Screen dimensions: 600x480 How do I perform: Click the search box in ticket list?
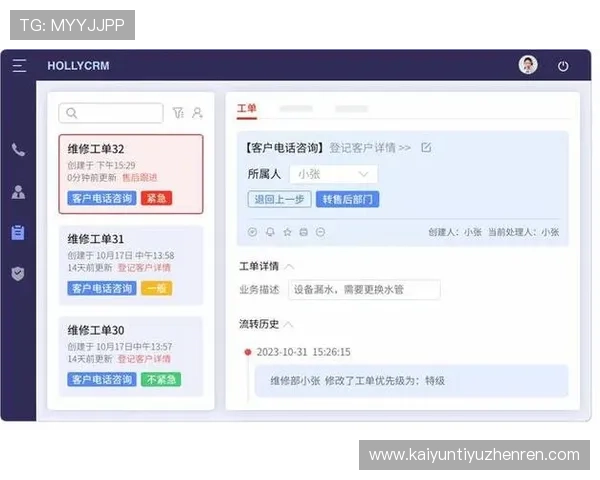(111, 113)
